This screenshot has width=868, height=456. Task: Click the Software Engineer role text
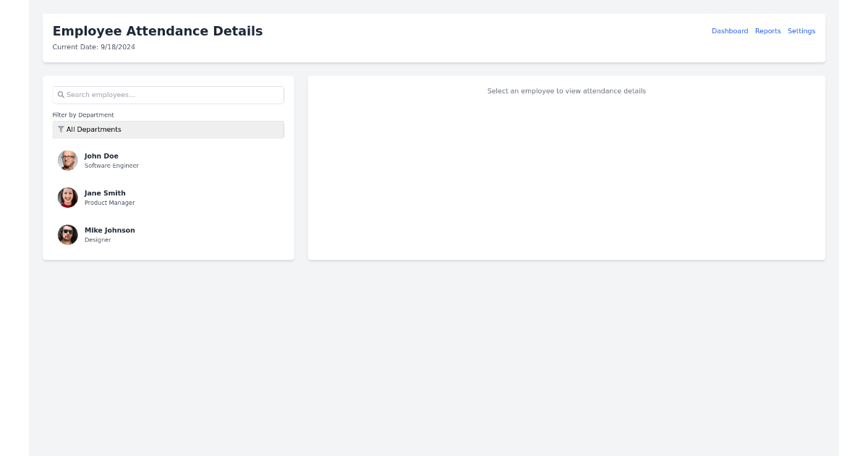tap(111, 166)
